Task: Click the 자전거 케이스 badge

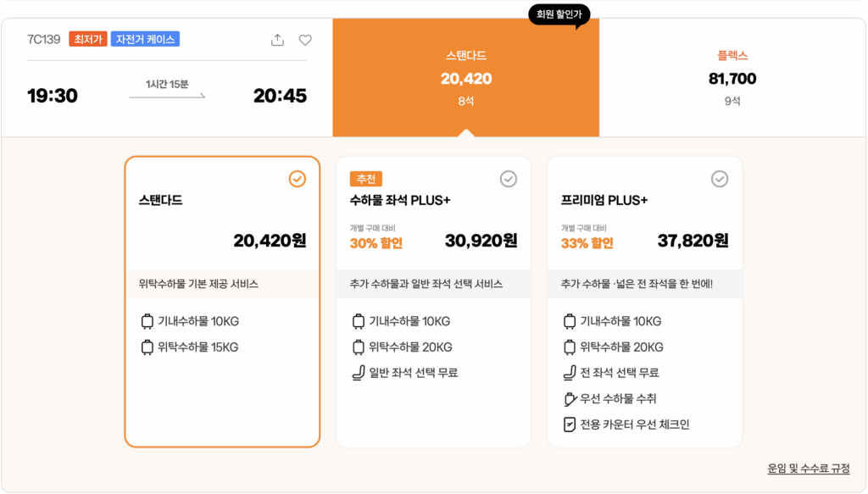Action: (x=145, y=39)
